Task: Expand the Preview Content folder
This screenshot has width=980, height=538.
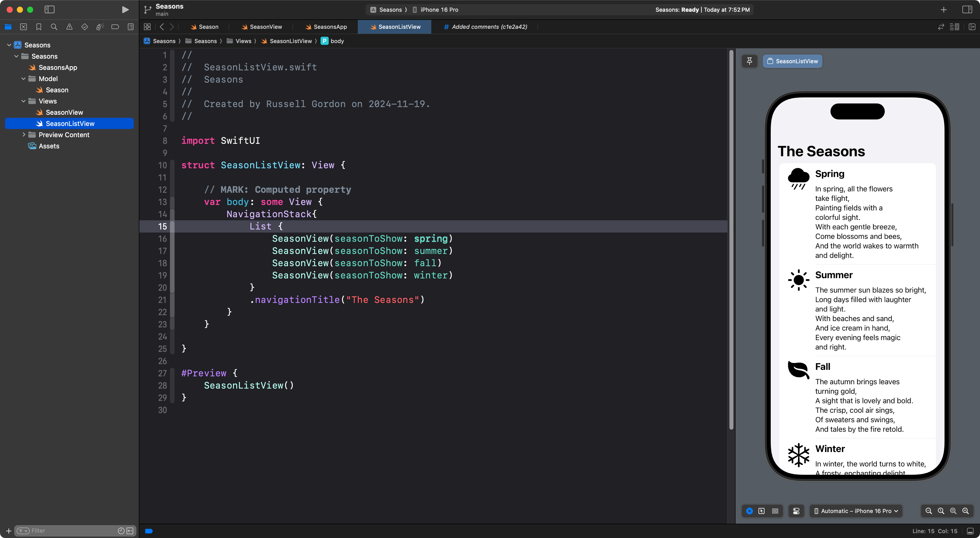Action: pyautogui.click(x=23, y=135)
